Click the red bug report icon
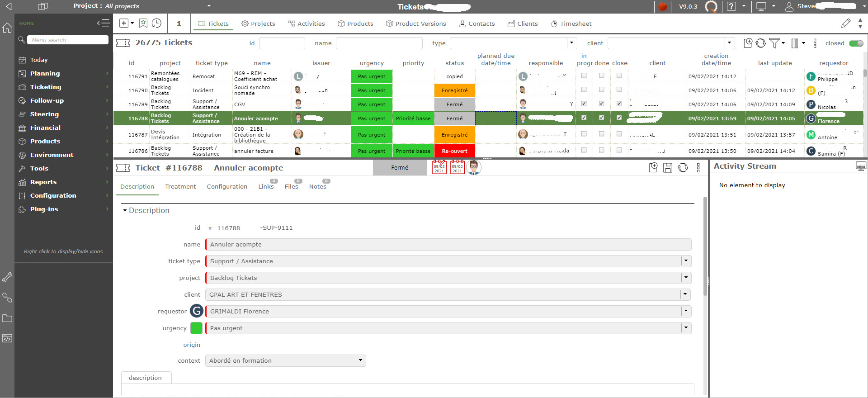The height and width of the screenshot is (398, 868). tap(663, 6)
